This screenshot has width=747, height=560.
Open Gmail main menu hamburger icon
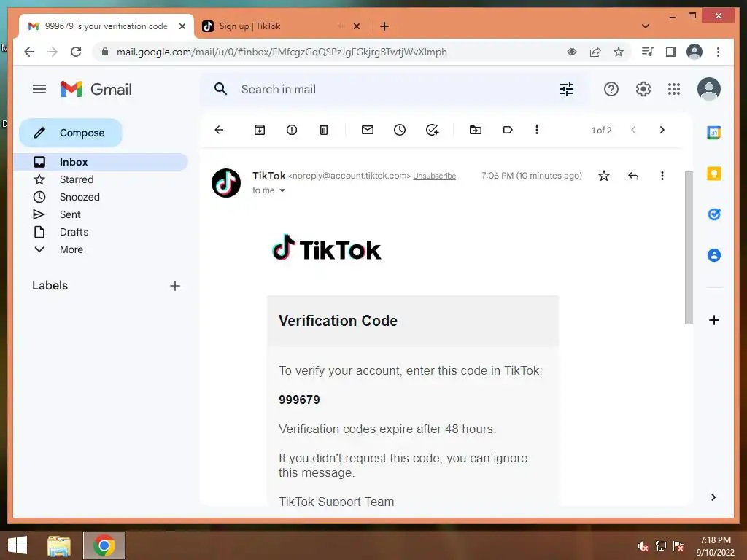(x=39, y=89)
